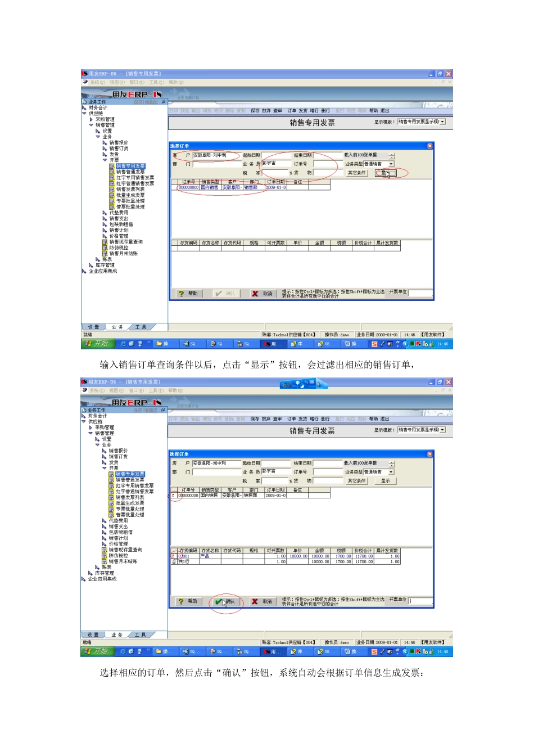The height and width of the screenshot is (756, 534).
Task: Open 销售现存量查询 in first screenshot tree
Action: point(126,242)
